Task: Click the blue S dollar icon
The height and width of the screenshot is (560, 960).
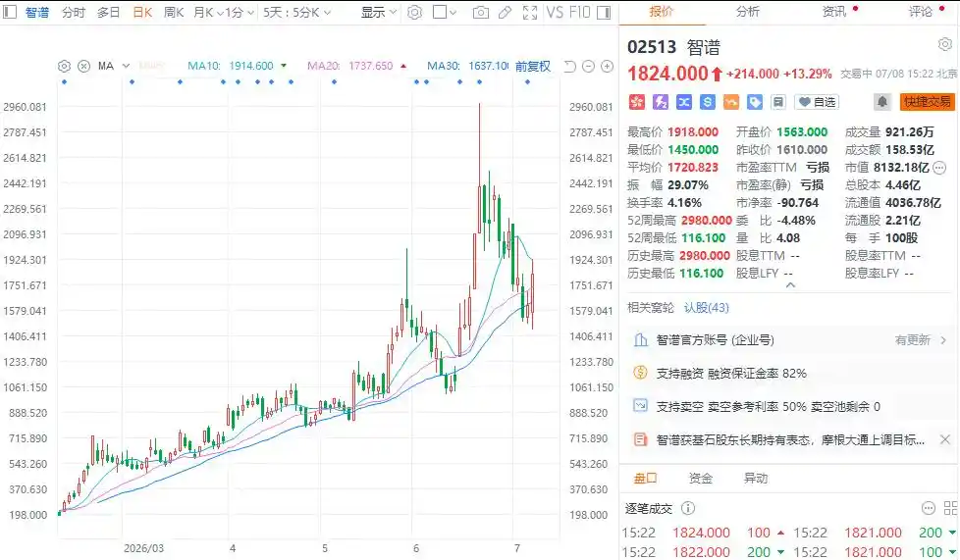Action: click(707, 102)
